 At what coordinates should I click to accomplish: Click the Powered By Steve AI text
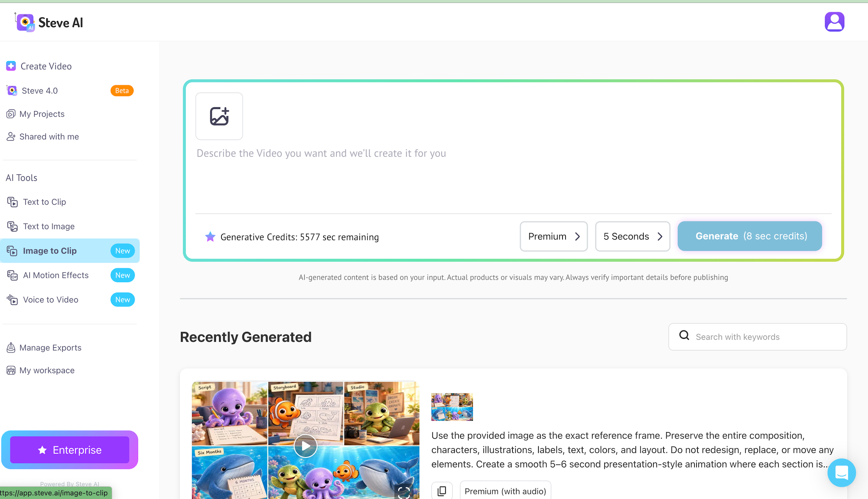(x=69, y=484)
